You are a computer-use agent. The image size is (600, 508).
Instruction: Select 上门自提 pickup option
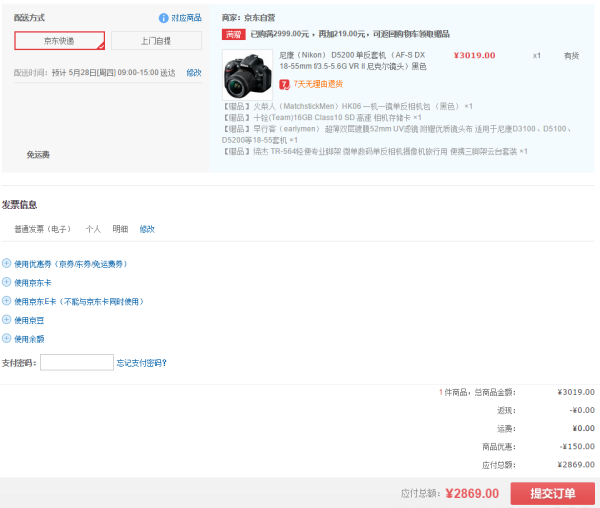[156, 41]
